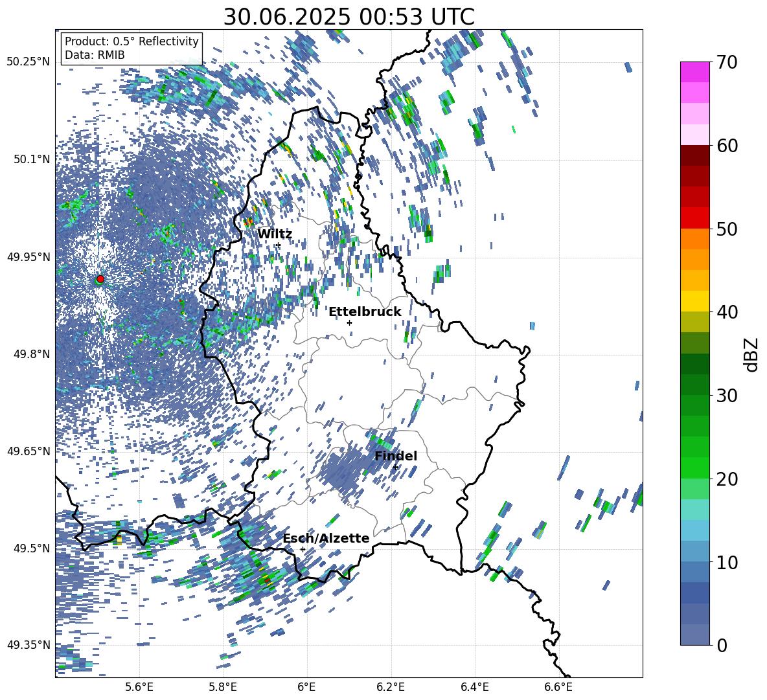Click the Ettelbruck location cross marker
Viewport: 767px width, 700px height.
[x=349, y=322]
